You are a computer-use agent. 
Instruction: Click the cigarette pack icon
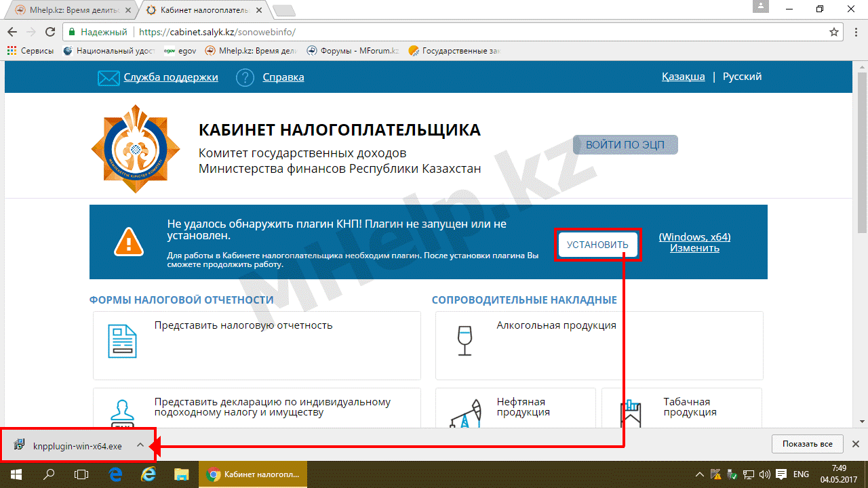(x=631, y=413)
